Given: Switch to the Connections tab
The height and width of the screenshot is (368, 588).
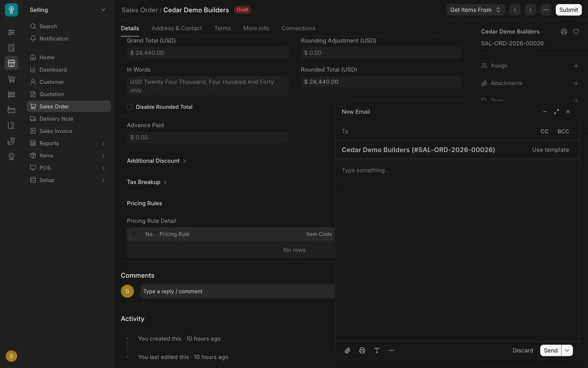Looking at the screenshot, I should (x=298, y=28).
